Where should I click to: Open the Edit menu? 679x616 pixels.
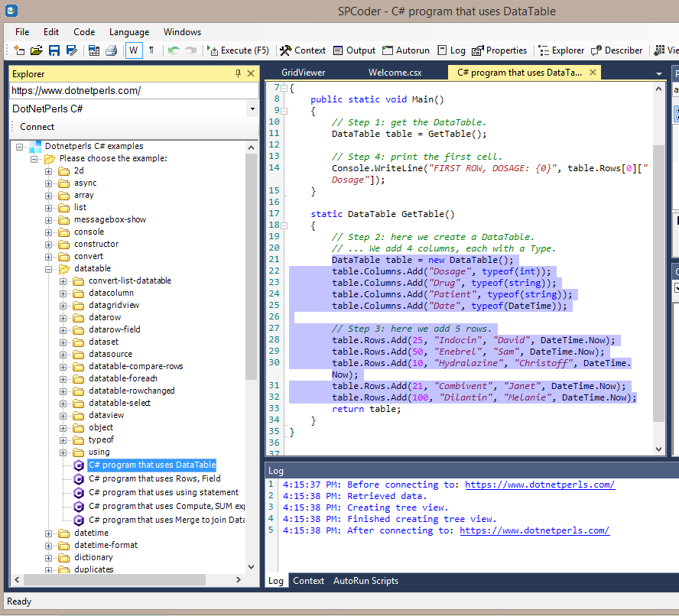51,32
